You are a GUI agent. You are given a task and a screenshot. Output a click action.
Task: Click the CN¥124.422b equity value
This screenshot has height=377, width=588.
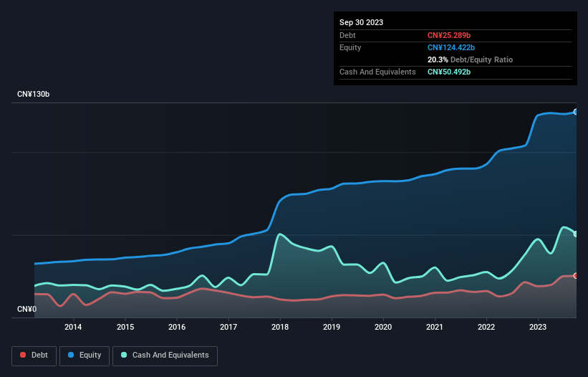[x=451, y=47]
